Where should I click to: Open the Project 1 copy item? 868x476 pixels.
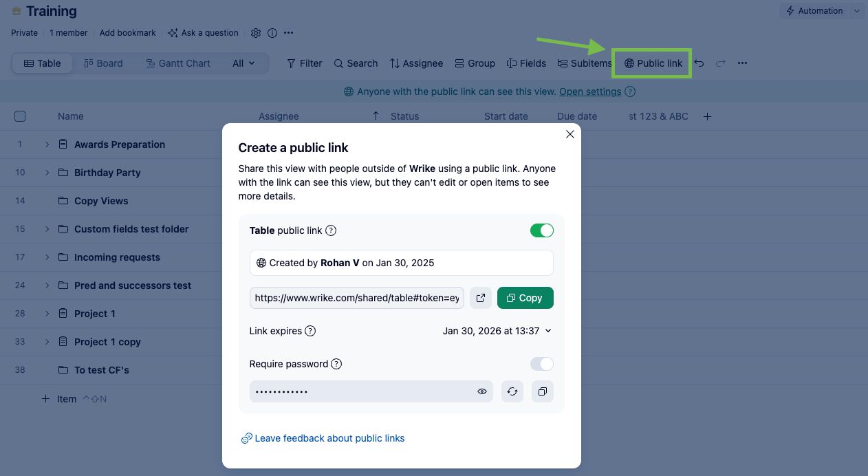107,342
